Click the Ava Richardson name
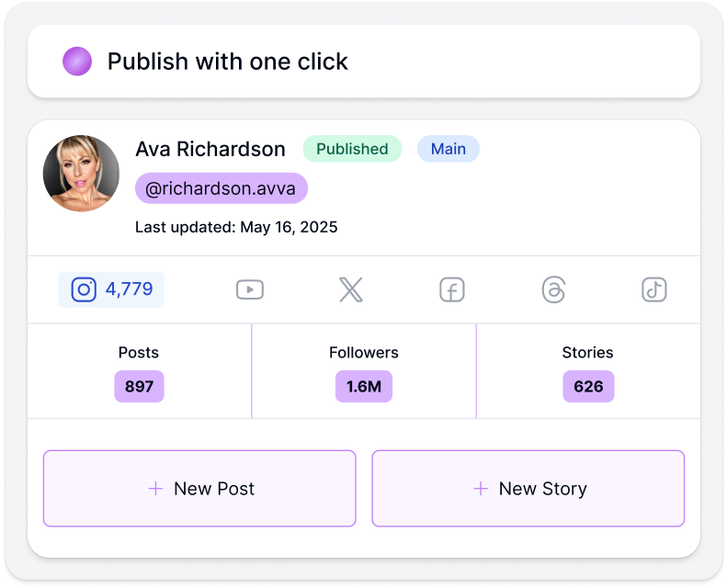The width and height of the screenshot is (727, 588). click(210, 149)
